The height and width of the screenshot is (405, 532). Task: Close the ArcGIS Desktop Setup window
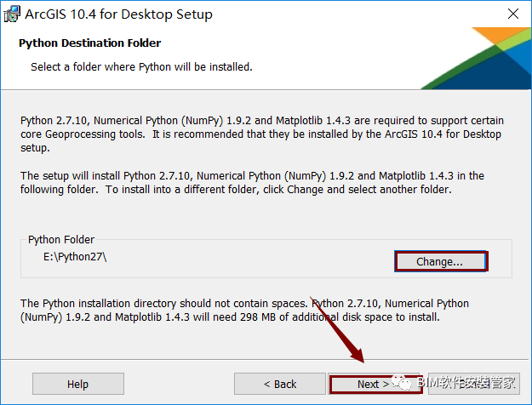[x=513, y=14]
